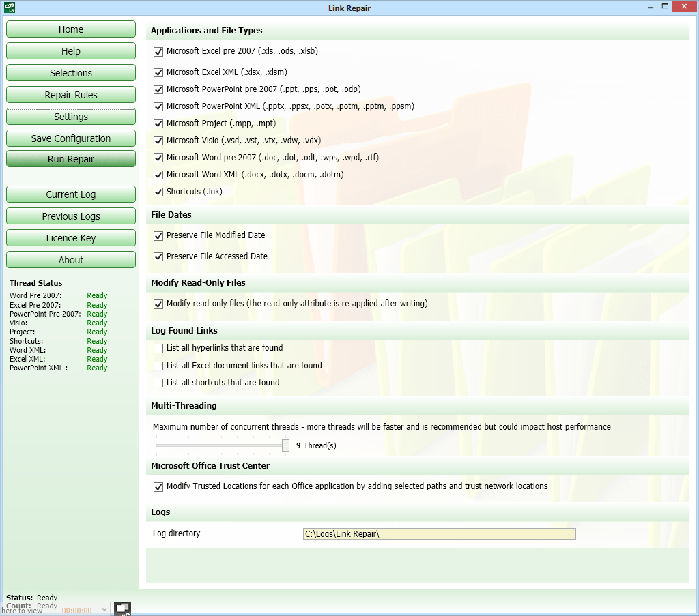Toggle Preserve File Accessed Date off
The height and width of the screenshot is (616, 699).
point(158,256)
